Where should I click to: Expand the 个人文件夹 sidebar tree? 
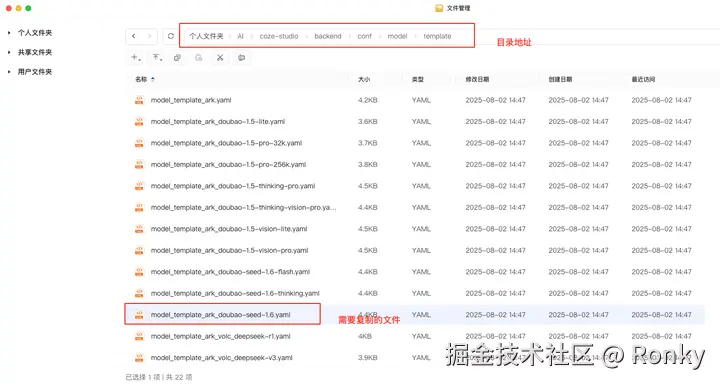pos(9,33)
